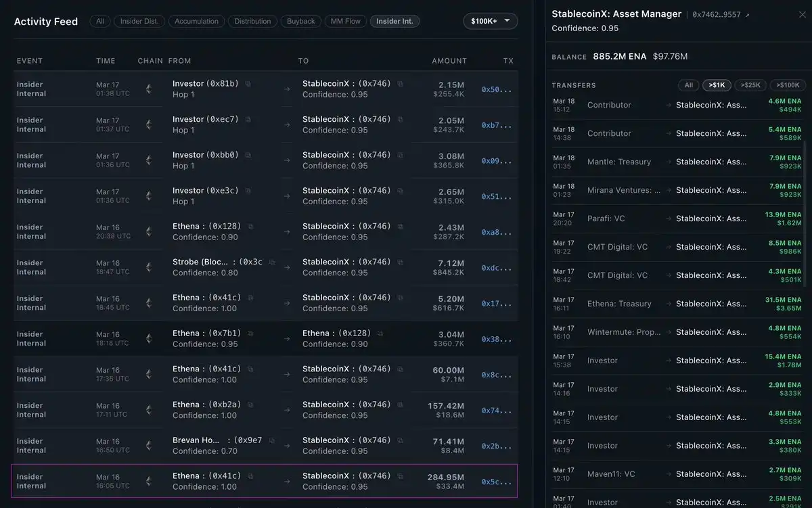812x508 pixels.
Task: Click Ethereum chain icon in the first row
Action: click(x=149, y=89)
